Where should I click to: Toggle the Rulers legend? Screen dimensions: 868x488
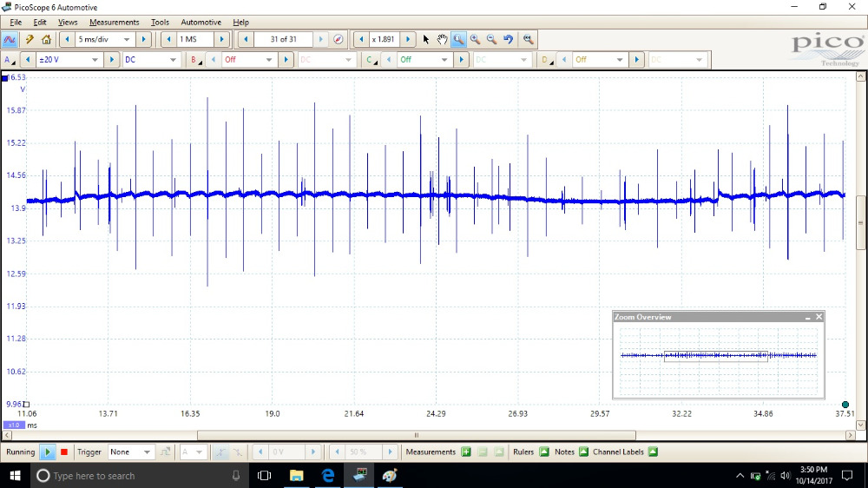click(x=544, y=452)
